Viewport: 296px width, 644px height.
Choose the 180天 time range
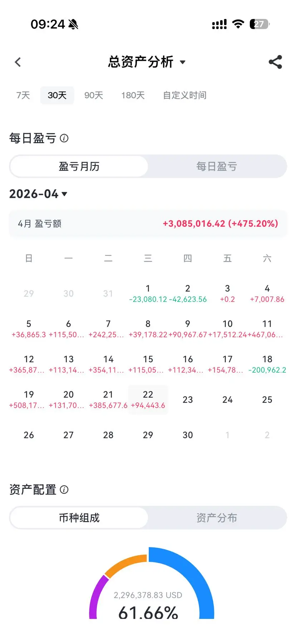pyautogui.click(x=133, y=95)
